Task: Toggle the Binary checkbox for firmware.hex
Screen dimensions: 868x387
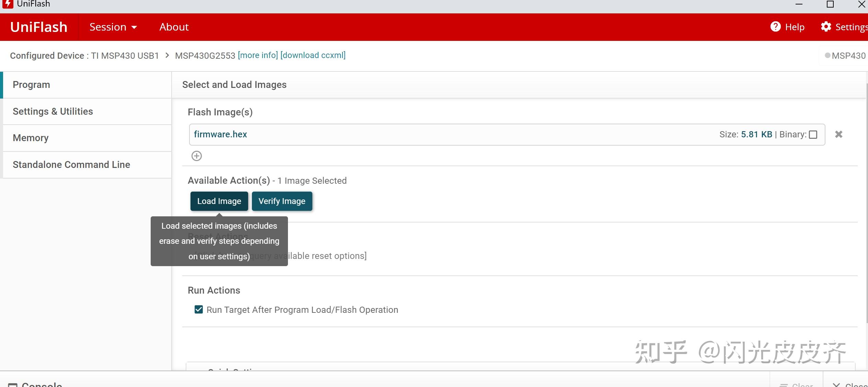Action: (x=813, y=135)
